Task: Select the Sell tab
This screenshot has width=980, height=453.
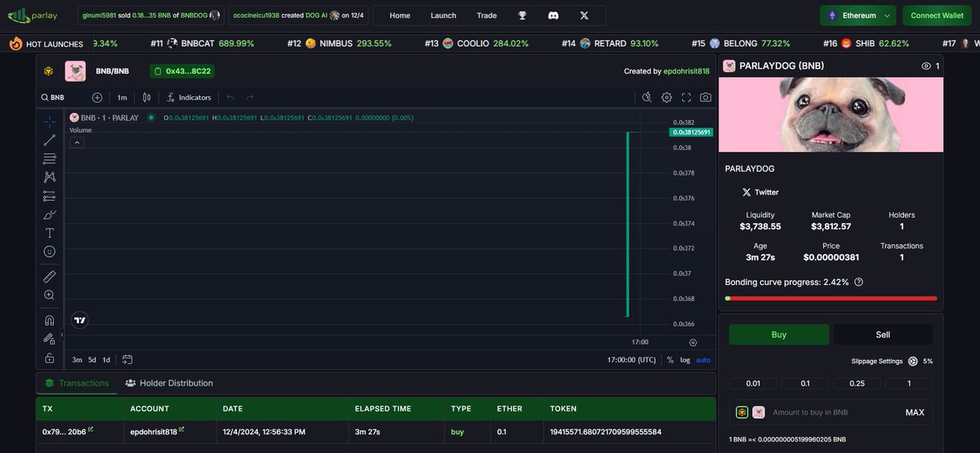Action: [883, 335]
